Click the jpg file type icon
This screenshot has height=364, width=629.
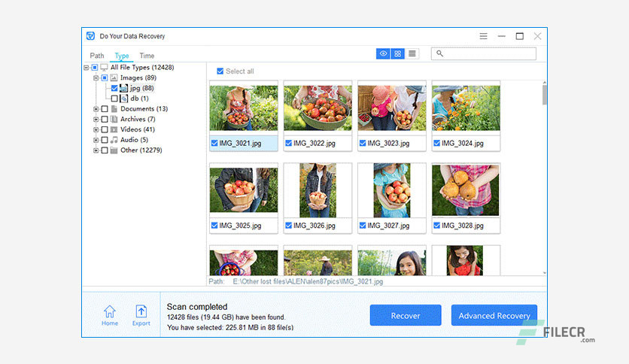pyautogui.click(x=123, y=88)
